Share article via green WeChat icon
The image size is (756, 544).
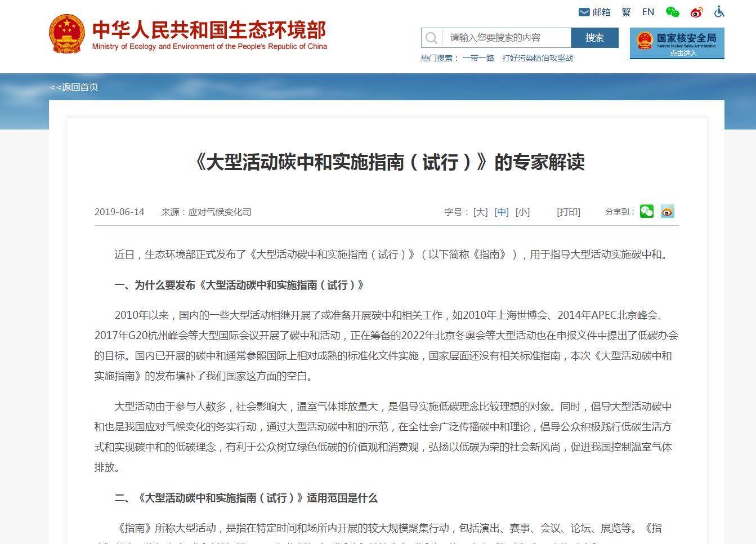[647, 211]
